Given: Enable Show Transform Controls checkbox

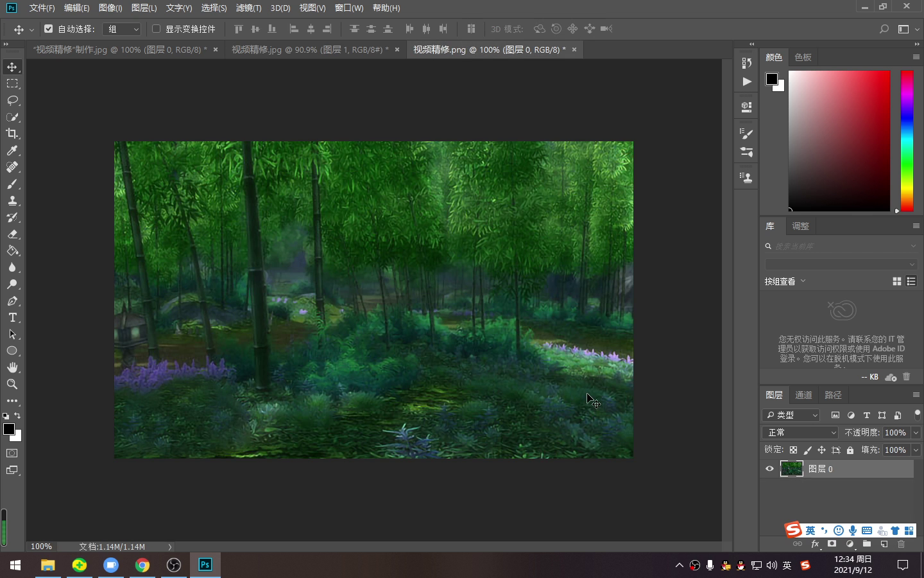Looking at the screenshot, I should pyautogui.click(x=156, y=29).
